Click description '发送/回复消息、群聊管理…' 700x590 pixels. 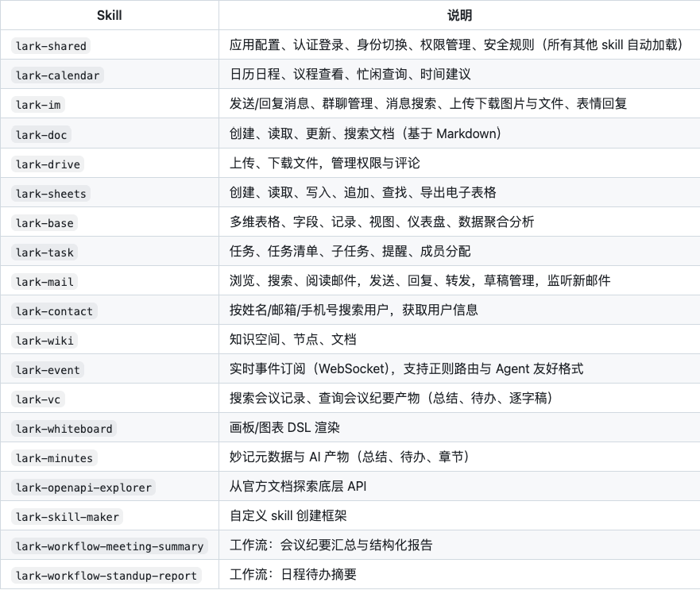coord(428,103)
